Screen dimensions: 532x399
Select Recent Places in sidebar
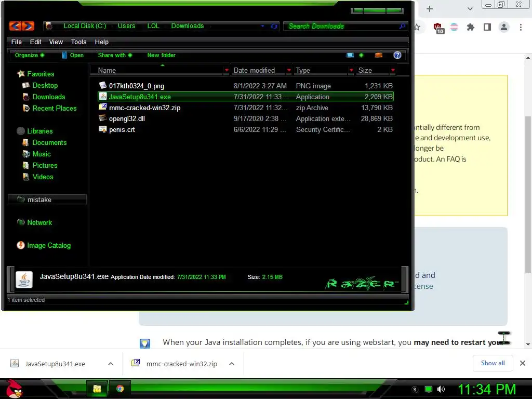click(x=54, y=108)
